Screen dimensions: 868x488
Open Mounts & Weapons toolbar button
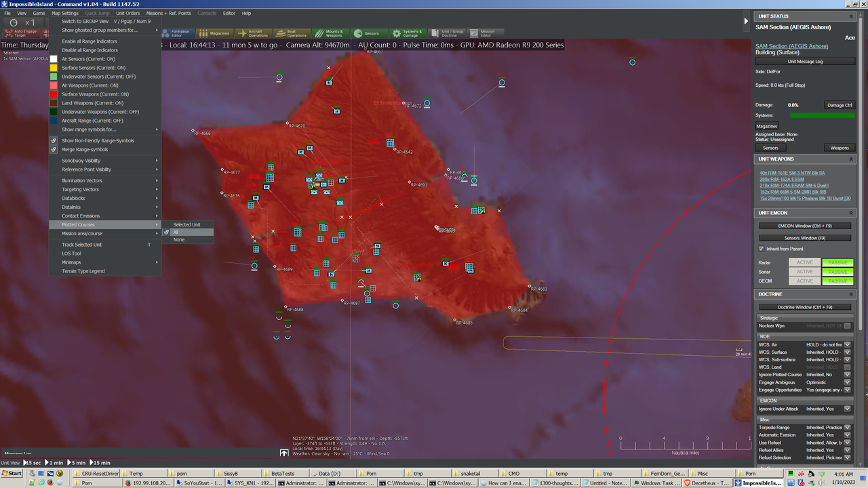(x=331, y=33)
